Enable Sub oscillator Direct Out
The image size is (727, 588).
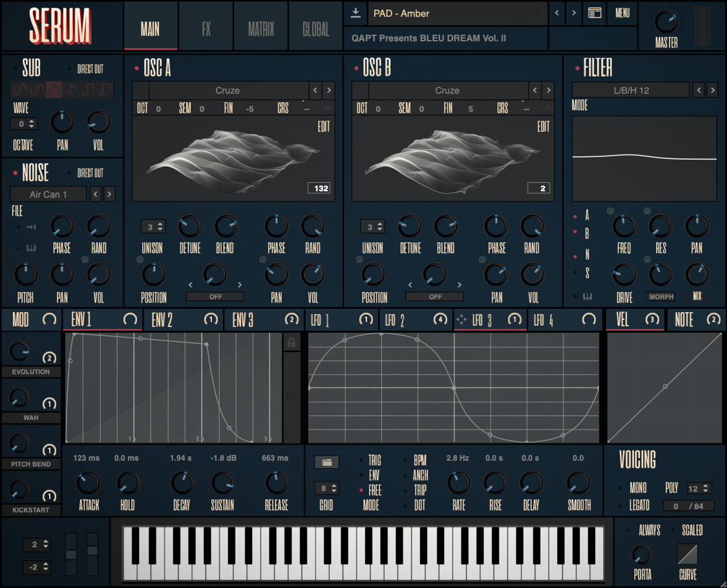68,69
